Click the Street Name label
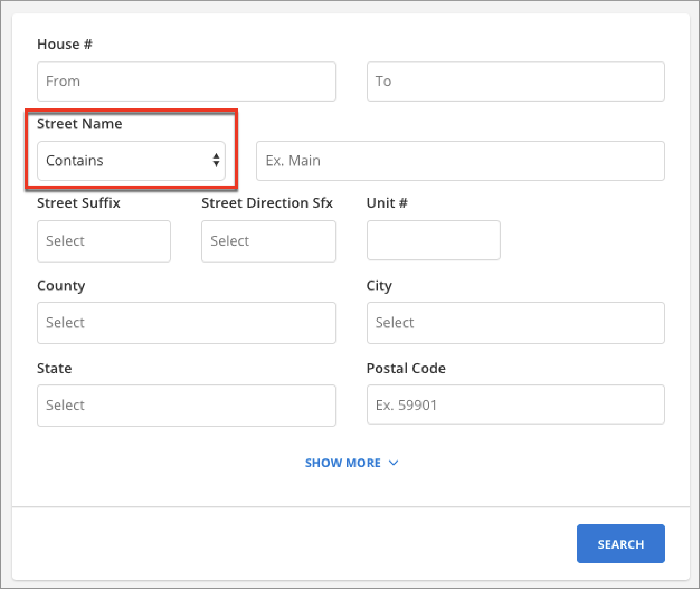 tap(79, 124)
